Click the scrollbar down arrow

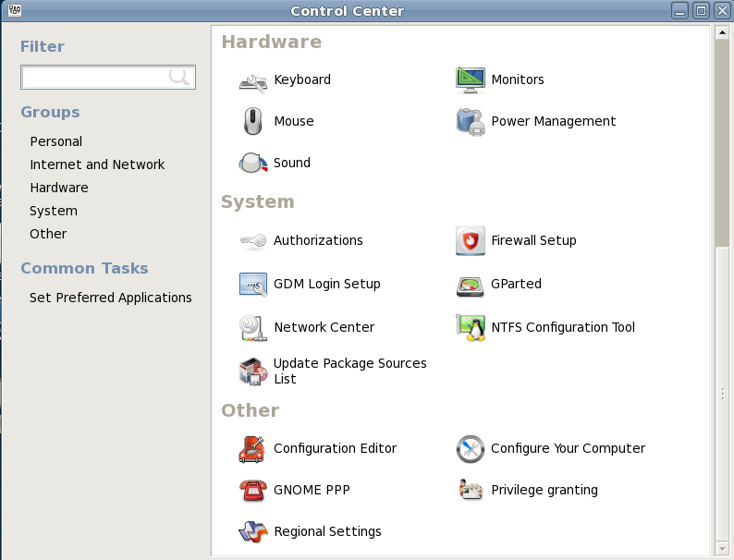click(722, 548)
